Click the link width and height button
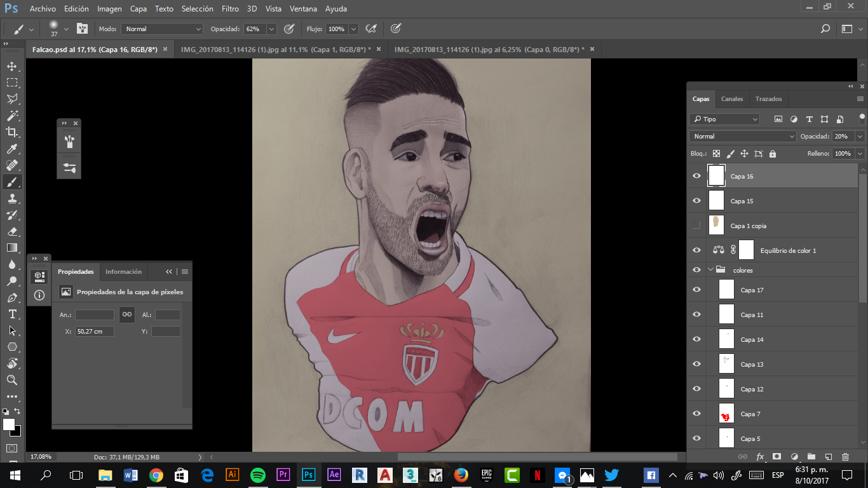The width and height of the screenshot is (868, 488). [x=127, y=314]
